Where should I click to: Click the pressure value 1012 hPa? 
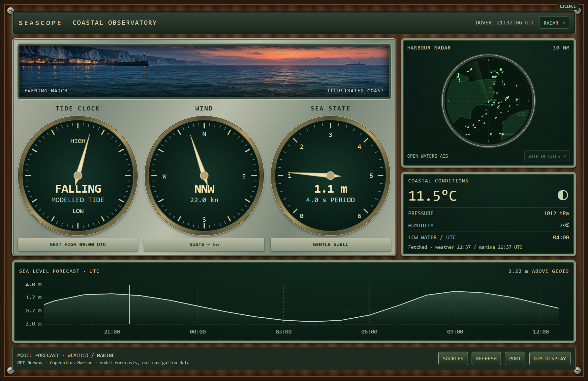coord(556,213)
